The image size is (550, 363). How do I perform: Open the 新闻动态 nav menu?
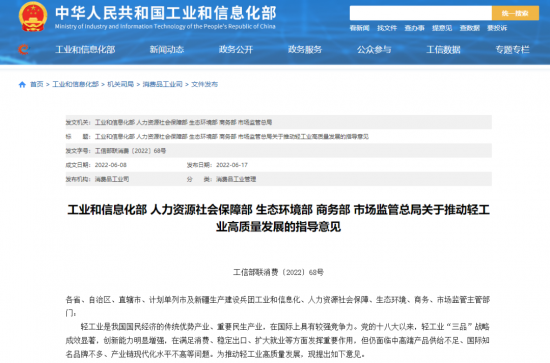pyautogui.click(x=167, y=49)
